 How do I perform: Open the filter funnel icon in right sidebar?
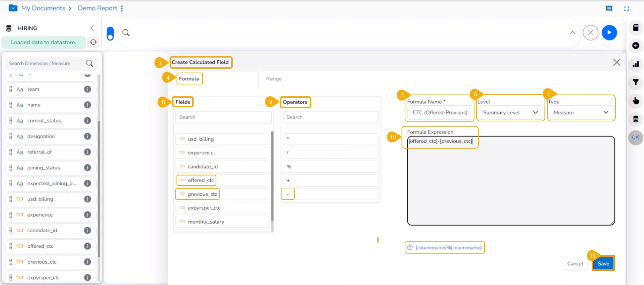[636, 82]
